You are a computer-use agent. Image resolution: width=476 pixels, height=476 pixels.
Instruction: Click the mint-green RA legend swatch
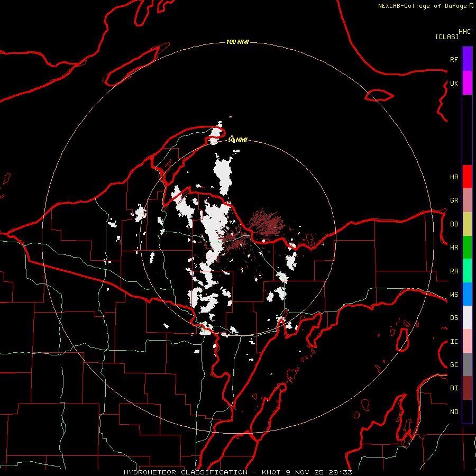coord(467,271)
